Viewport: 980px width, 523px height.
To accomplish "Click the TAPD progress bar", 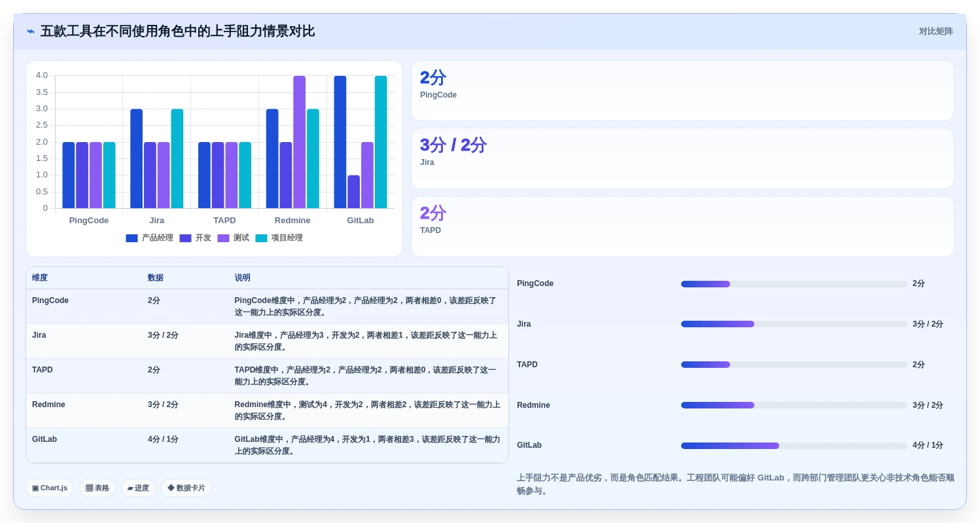I will tap(794, 365).
